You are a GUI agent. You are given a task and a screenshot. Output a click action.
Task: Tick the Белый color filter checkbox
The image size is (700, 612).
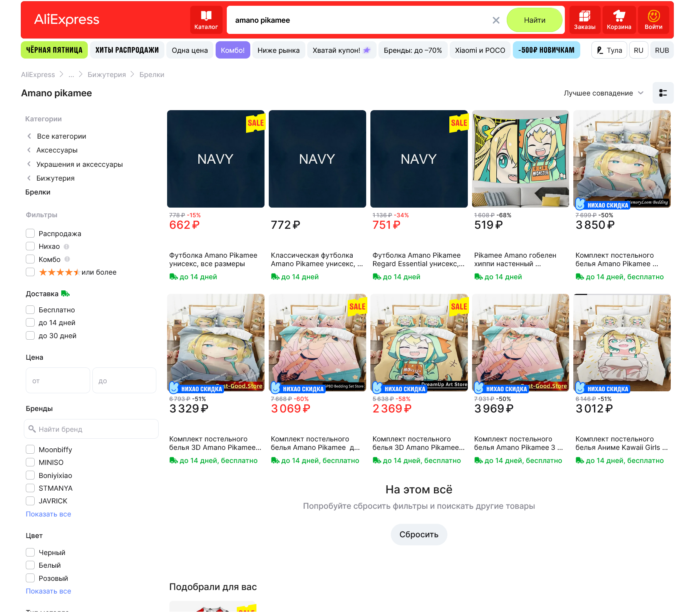pyautogui.click(x=30, y=565)
